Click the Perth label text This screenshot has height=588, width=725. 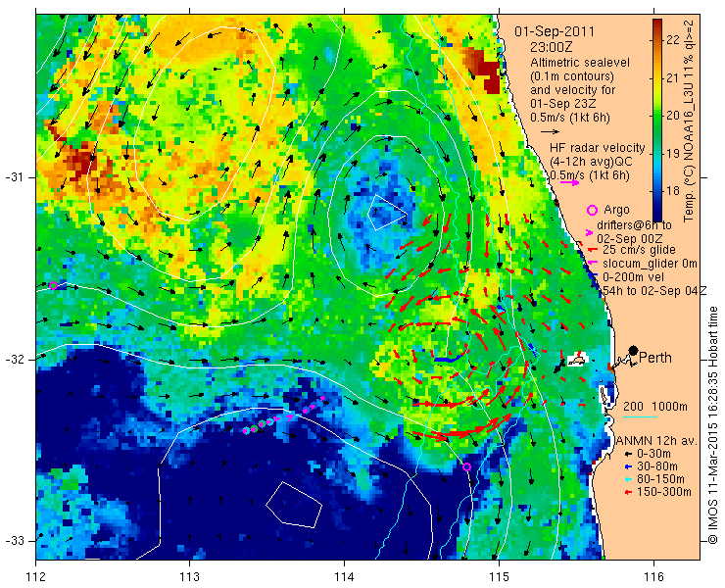(655, 358)
